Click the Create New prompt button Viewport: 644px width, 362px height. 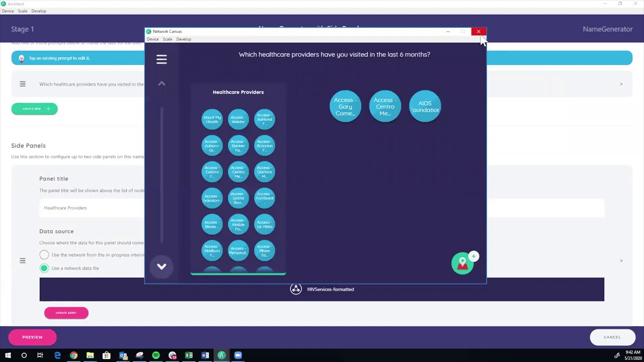[x=34, y=109]
